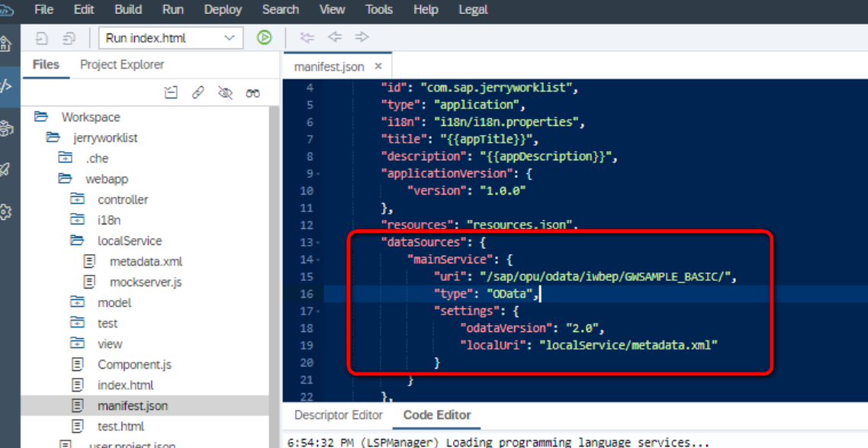Image resolution: width=868 pixels, height=448 pixels.
Task: Click the navigate forward arrow in toolbar
Action: [362, 37]
